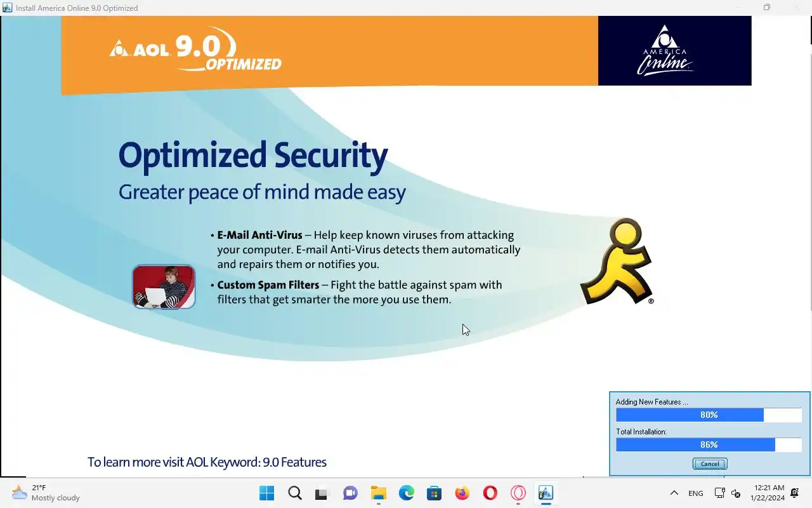The height and width of the screenshot is (508, 812).
Task: Open network settings from system tray
Action: coord(719,493)
